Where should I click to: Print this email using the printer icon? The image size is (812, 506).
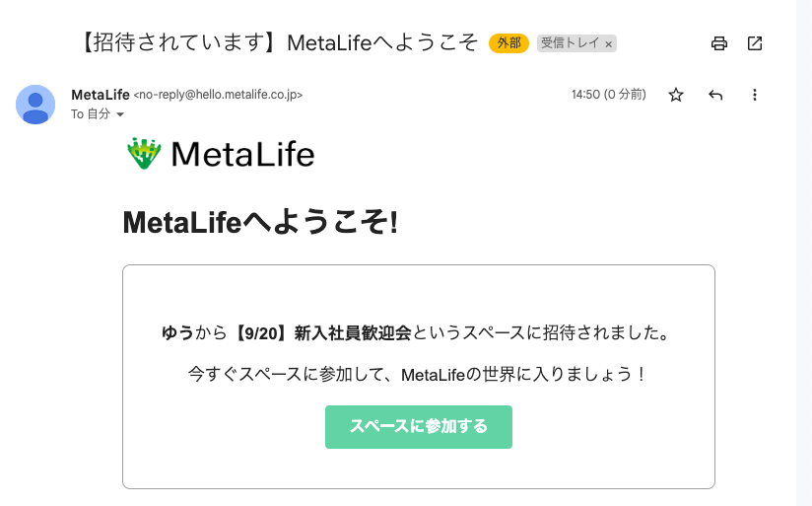coord(718,43)
